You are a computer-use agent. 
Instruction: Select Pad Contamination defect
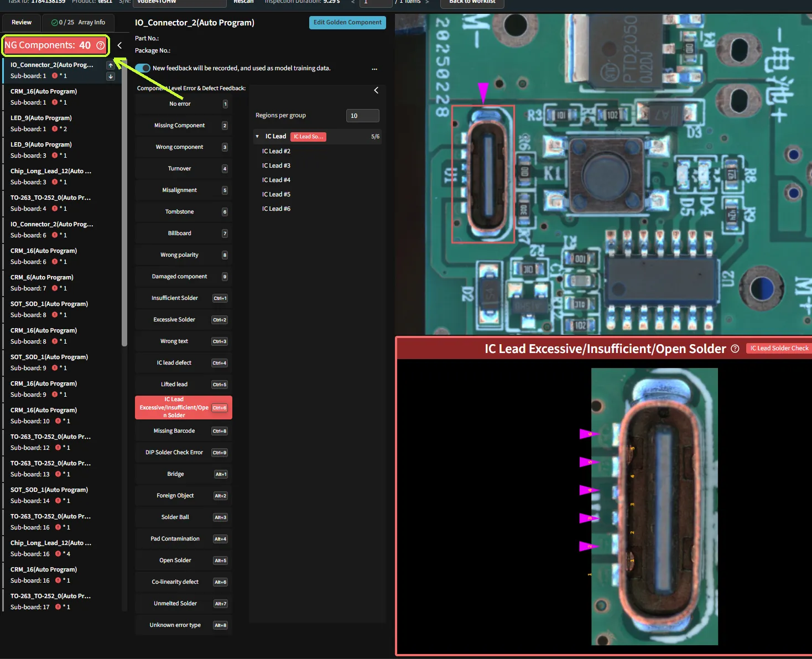[x=184, y=539]
